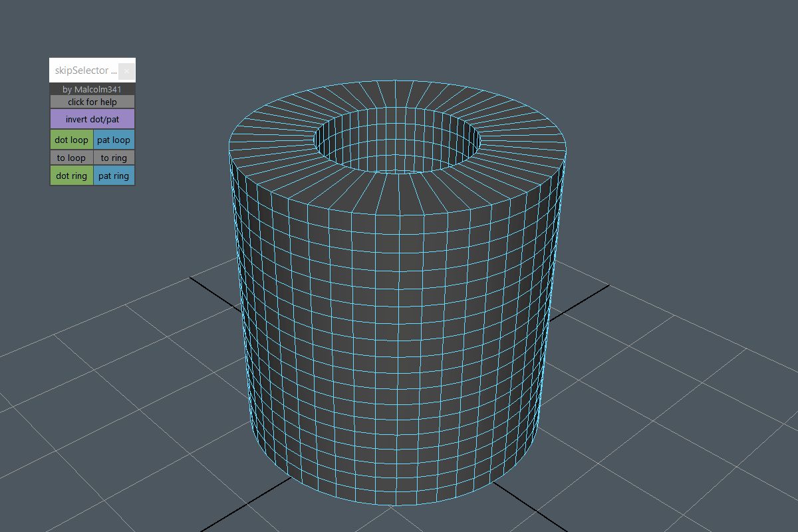Image resolution: width=798 pixels, height=532 pixels.
Task: Click the cylinder's top outer rim edge
Action: (396, 214)
